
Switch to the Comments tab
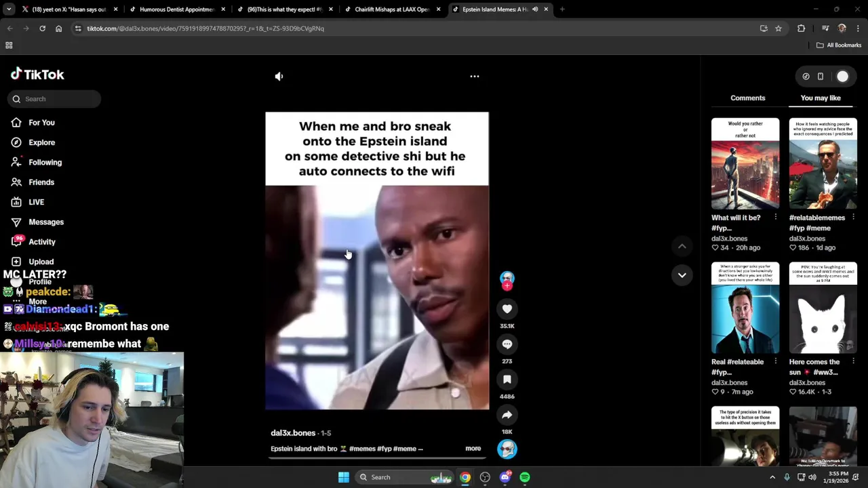748,98
